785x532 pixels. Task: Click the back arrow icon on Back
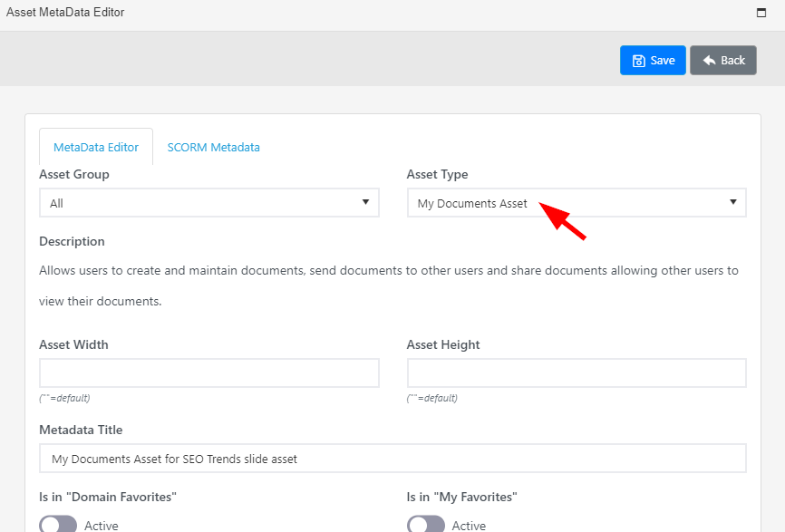click(x=709, y=60)
